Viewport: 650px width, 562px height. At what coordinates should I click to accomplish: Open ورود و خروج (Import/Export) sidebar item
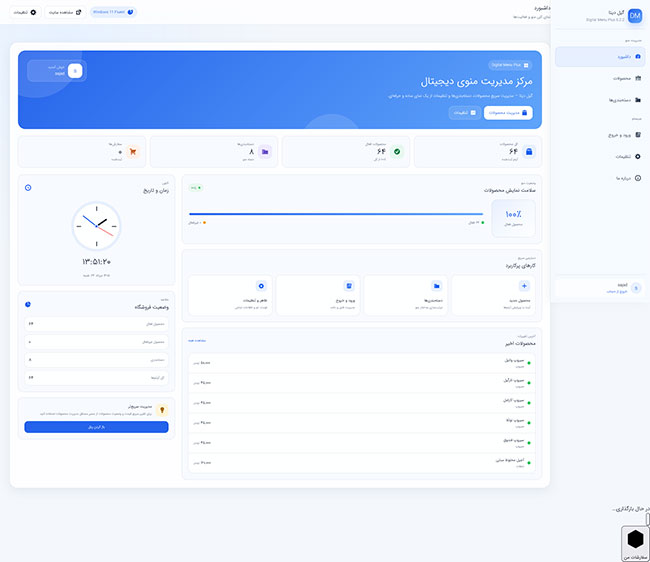click(600, 135)
